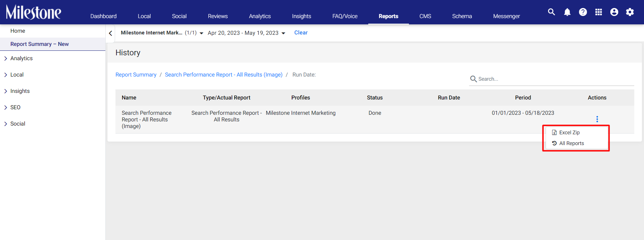The image size is (644, 240).
Task: Click the Excel Zip file icon
Action: pos(554,133)
